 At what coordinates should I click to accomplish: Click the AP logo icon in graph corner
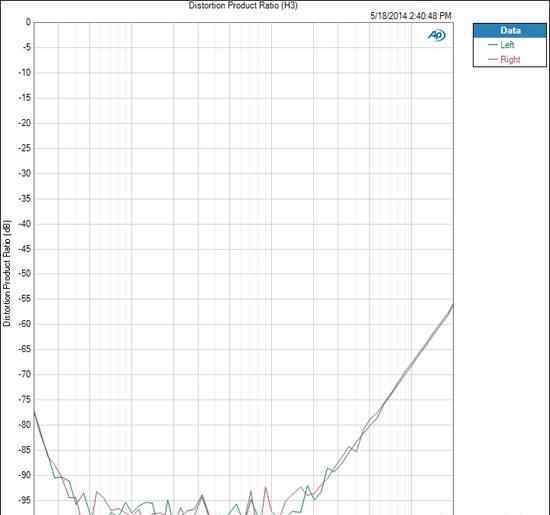(x=436, y=35)
